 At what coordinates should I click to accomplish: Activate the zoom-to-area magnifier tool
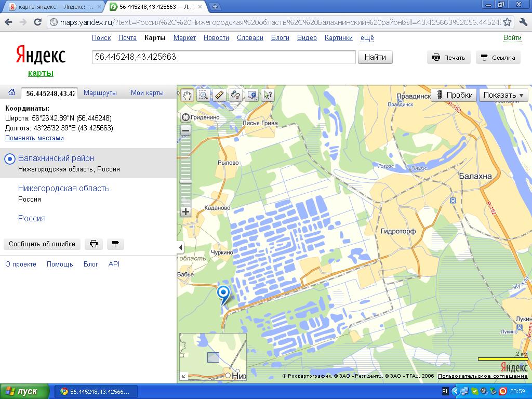tap(203, 95)
